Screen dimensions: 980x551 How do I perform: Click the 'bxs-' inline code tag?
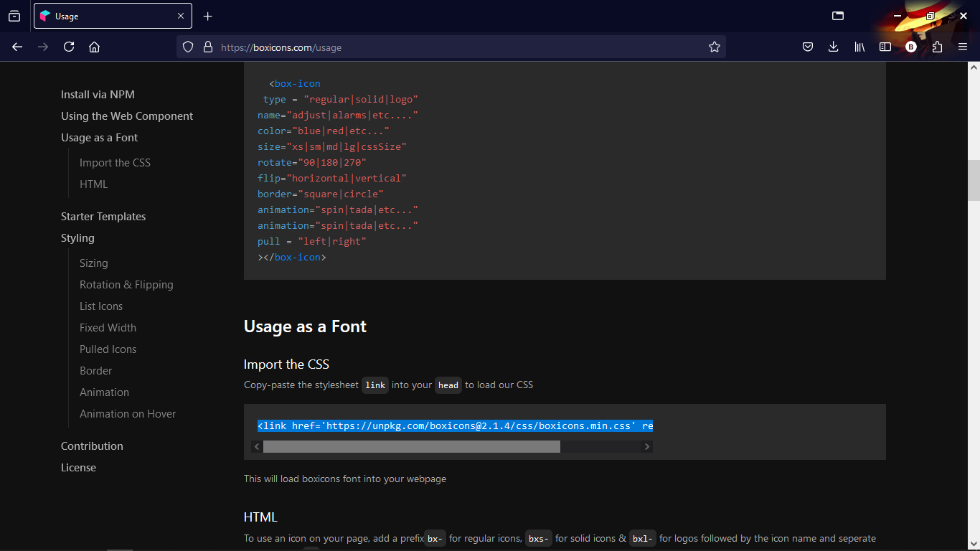tap(539, 539)
